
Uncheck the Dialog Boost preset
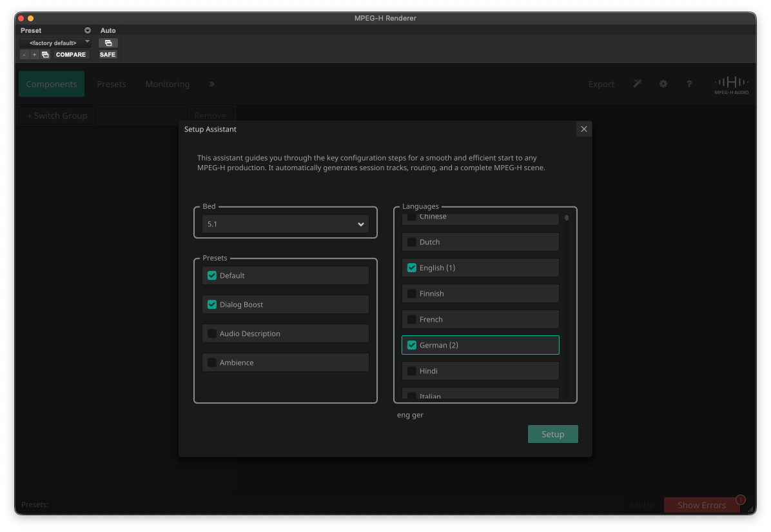pyautogui.click(x=212, y=305)
